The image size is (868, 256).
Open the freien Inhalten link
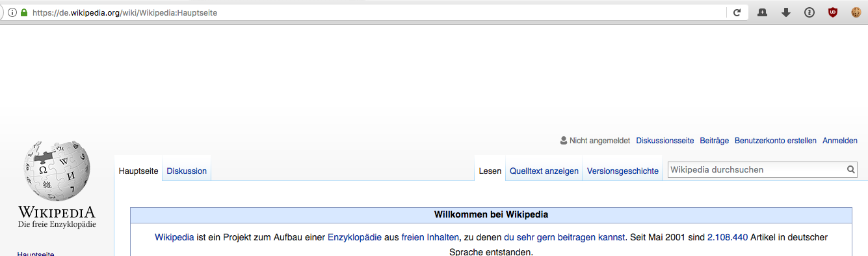pos(430,237)
